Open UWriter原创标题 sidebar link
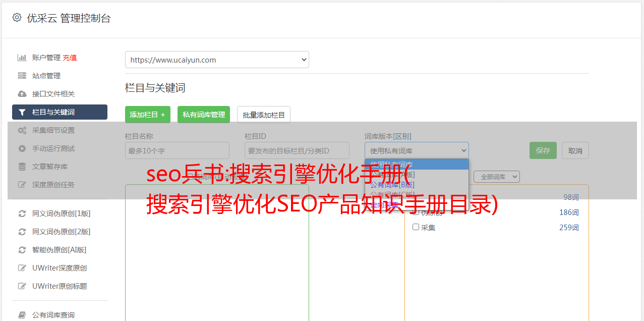The image size is (644, 321). click(x=60, y=286)
